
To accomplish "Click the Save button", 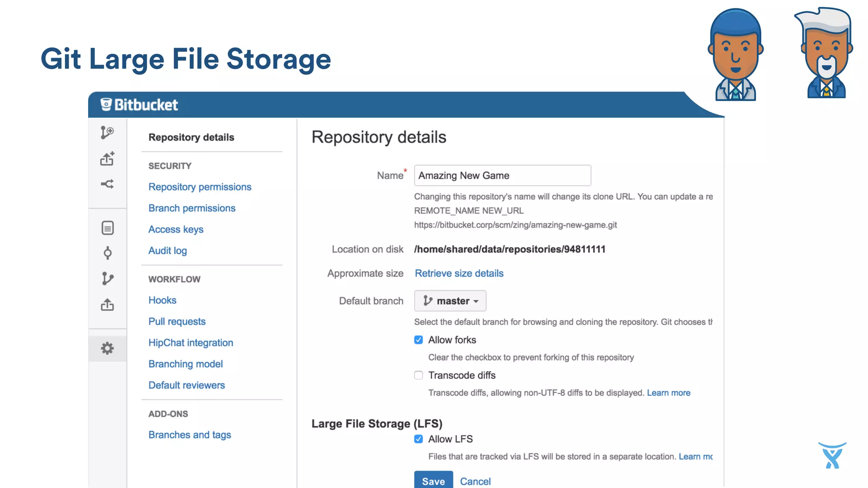I will click(433, 481).
